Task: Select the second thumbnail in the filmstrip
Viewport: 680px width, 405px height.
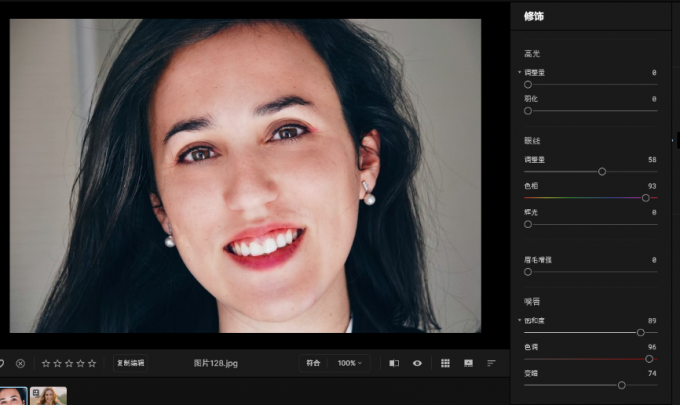Action: point(48,396)
